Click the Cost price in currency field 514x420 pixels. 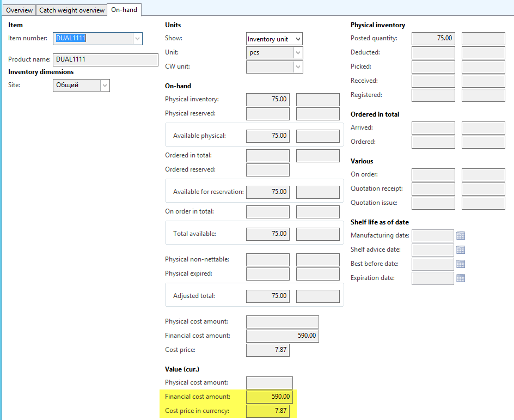(267, 411)
